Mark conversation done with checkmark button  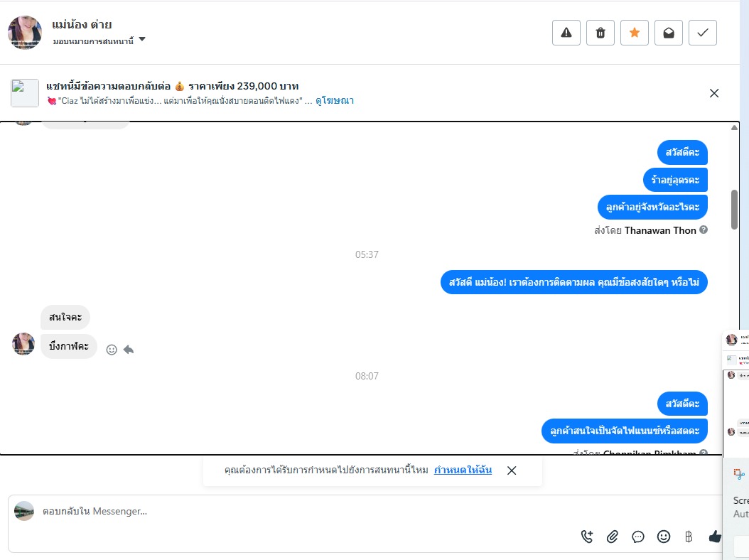[x=703, y=33]
